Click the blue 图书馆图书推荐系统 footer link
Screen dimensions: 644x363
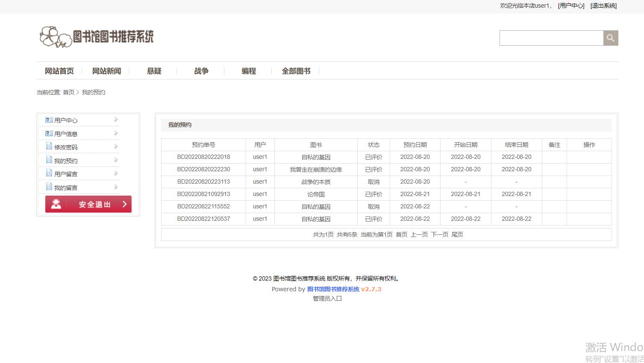pyautogui.click(x=333, y=289)
